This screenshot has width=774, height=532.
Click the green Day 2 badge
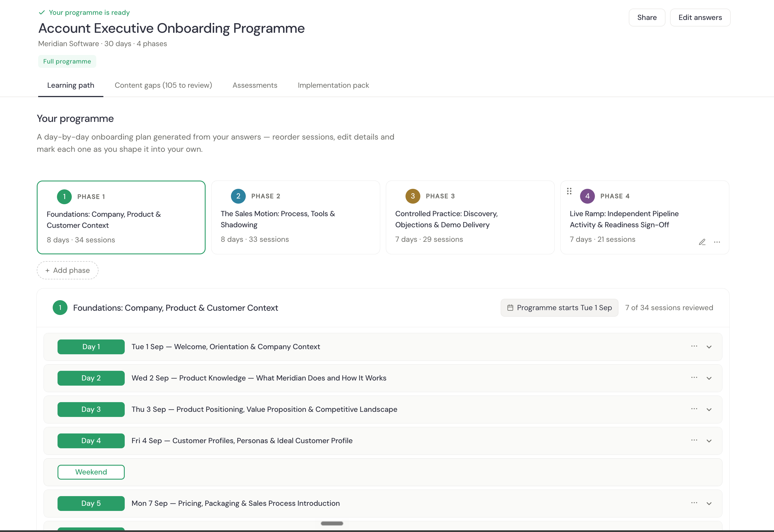pos(91,378)
